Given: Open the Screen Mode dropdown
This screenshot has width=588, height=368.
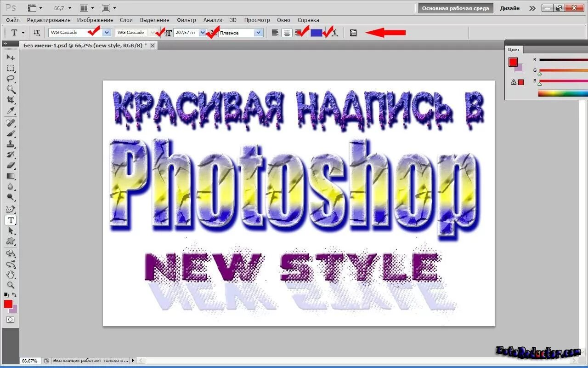Looking at the screenshot, I should (109, 8).
